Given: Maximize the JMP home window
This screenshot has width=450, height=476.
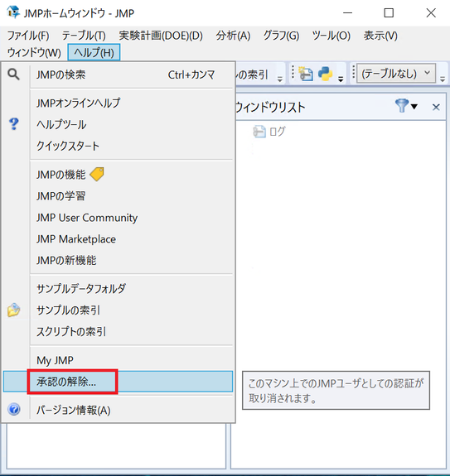Looking at the screenshot, I should 389,13.
